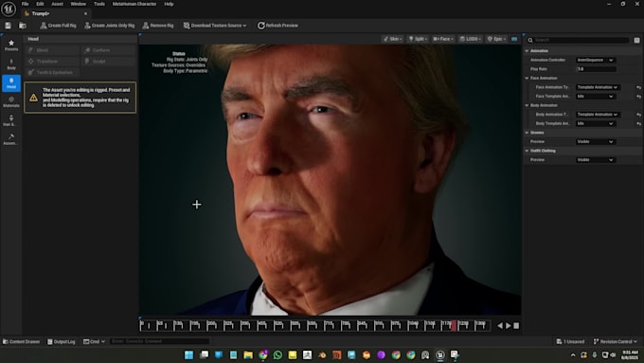
Task: Click Create Joints Only Rig
Action: pos(109,26)
